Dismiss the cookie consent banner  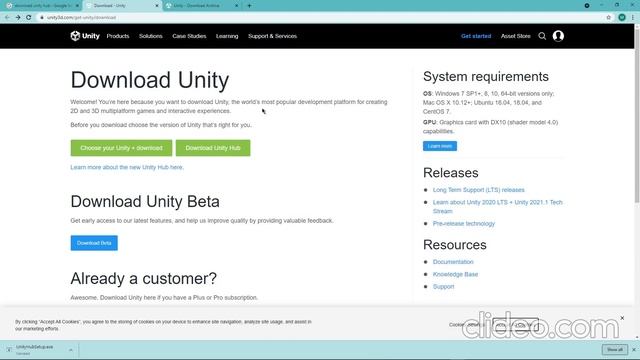[622, 318]
